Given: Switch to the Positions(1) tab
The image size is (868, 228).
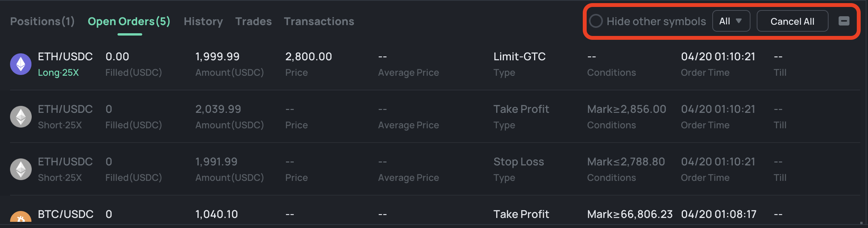Looking at the screenshot, I should (43, 21).
